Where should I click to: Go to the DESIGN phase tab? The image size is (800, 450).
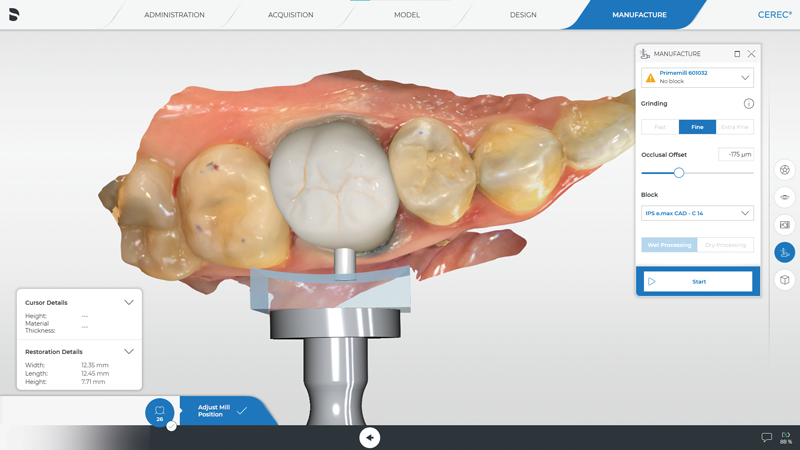tap(523, 15)
